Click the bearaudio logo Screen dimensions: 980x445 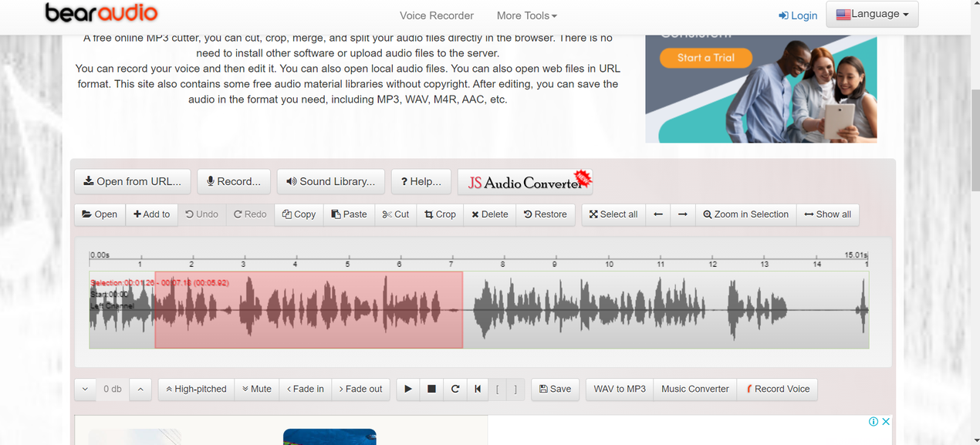pyautogui.click(x=101, y=13)
